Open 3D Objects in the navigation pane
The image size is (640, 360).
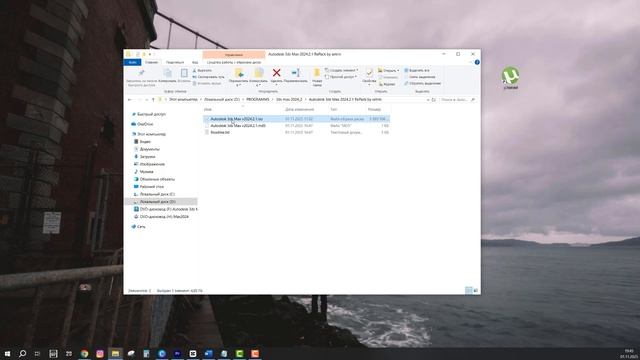coord(157,179)
